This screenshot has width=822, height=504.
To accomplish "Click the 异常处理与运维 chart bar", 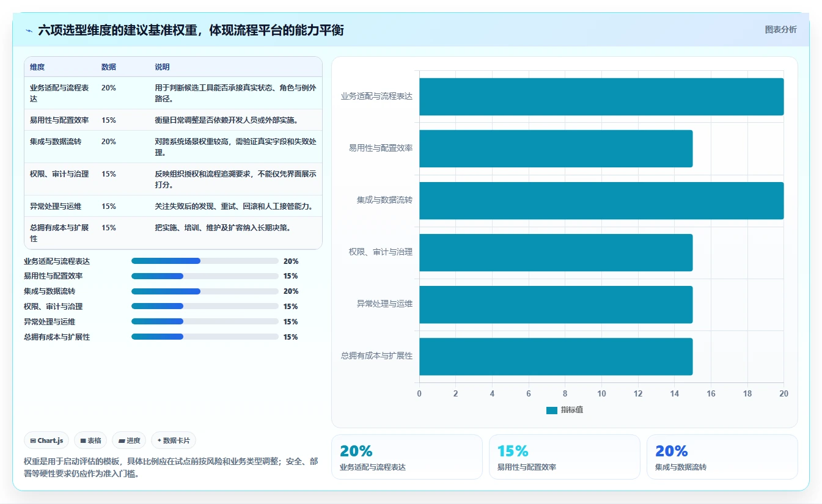I will pyautogui.click(x=556, y=304).
